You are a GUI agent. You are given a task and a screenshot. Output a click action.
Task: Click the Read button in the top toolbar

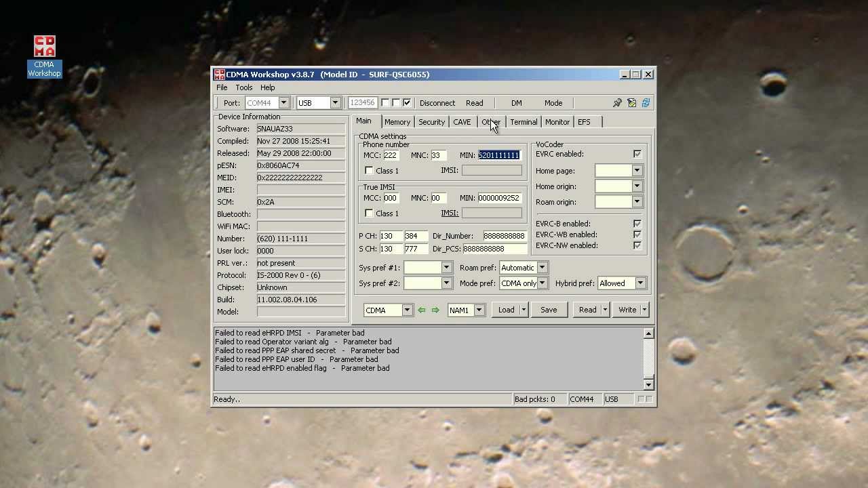(x=475, y=103)
